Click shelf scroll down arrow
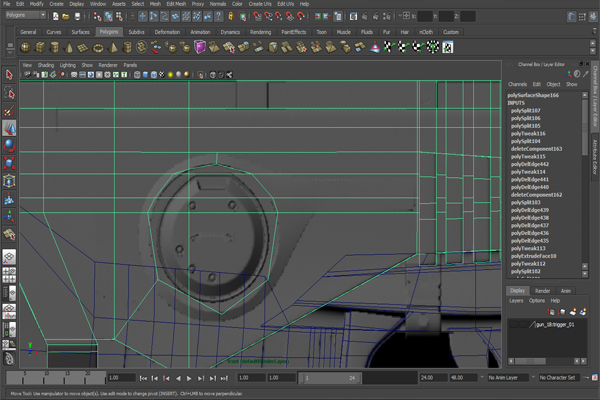Viewport: 600px width, 400px height. click(593, 51)
